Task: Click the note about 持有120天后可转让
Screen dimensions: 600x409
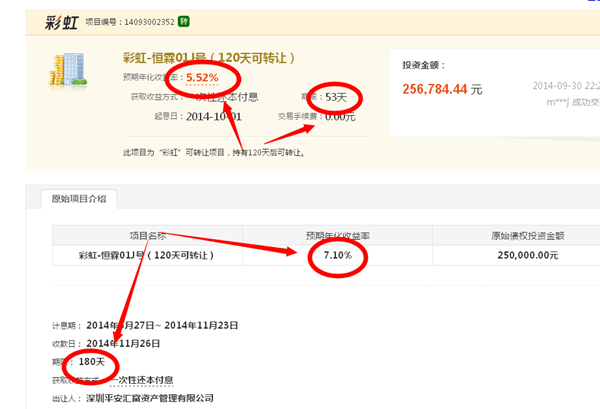Action: click(x=214, y=153)
